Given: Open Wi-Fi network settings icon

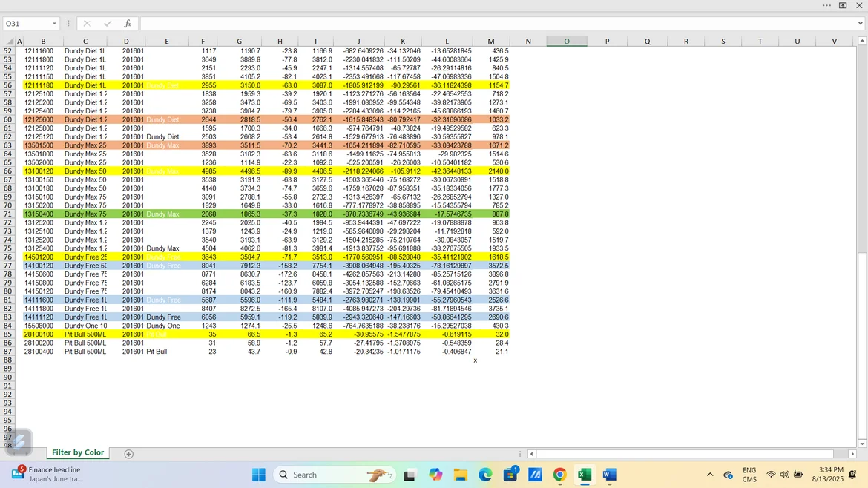Looking at the screenshot, I should (x=771, y=475).
